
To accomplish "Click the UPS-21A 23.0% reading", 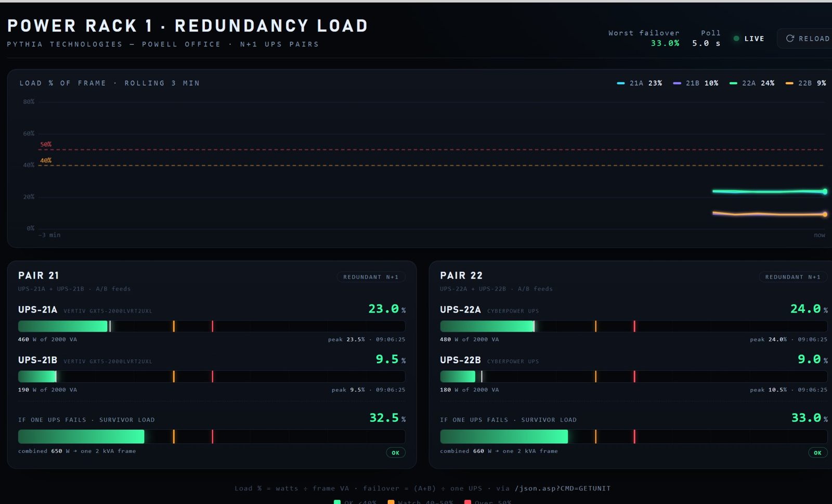I will pos(387,309).
